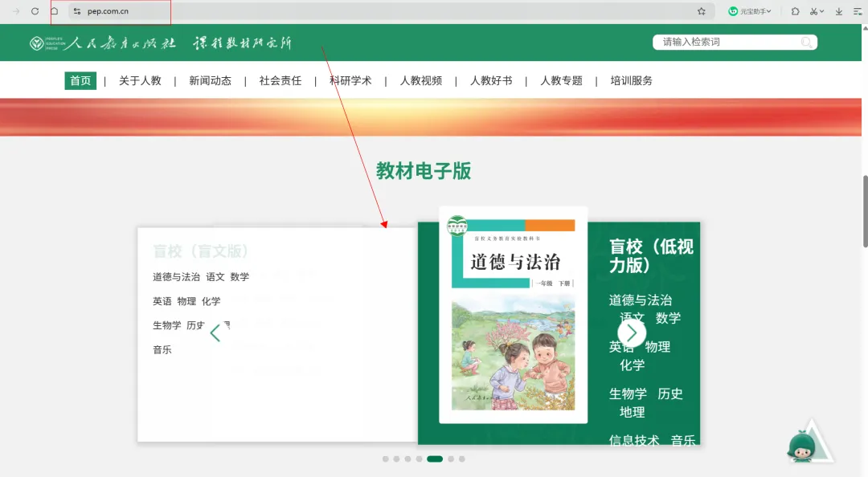Jump to the fourth carousel dot
The height and width of the screenshot is (477, 868).
[x=419, y=459]
